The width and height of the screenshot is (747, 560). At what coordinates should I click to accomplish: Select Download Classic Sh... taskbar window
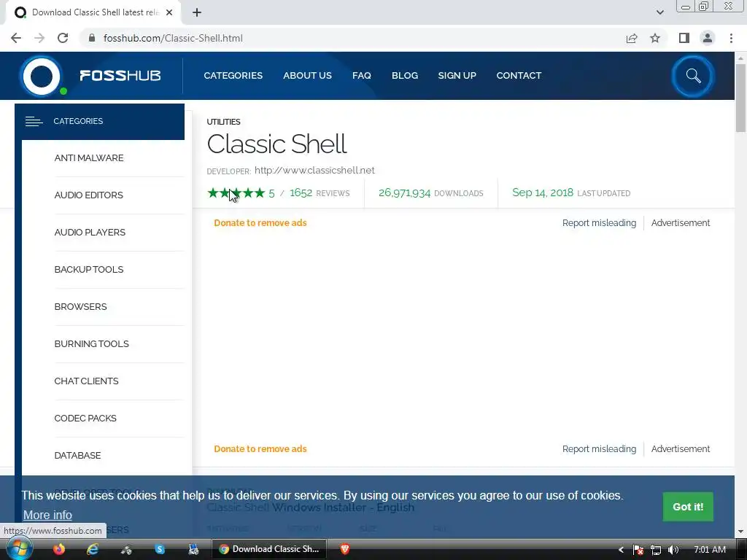click(x=269, y=549)
